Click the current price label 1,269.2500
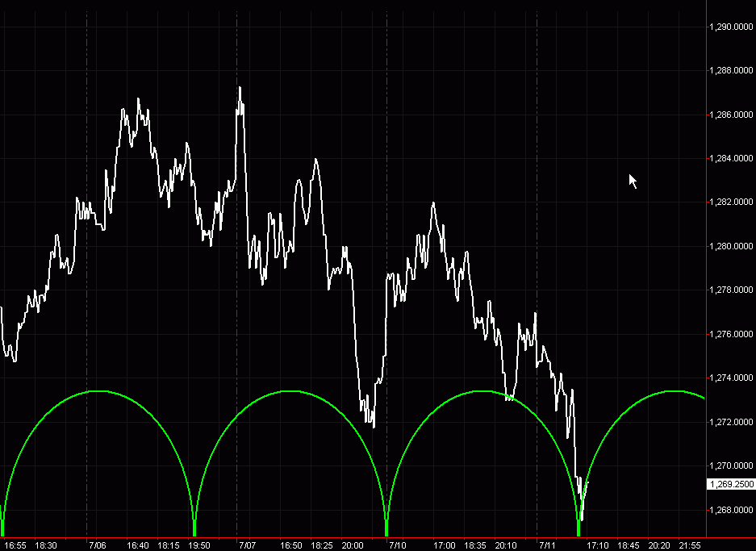 click(731, 484)
